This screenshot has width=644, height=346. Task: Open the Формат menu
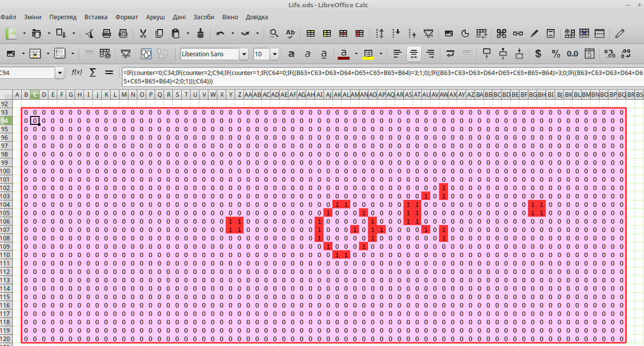pyautogui.click(x=127, y=17)
